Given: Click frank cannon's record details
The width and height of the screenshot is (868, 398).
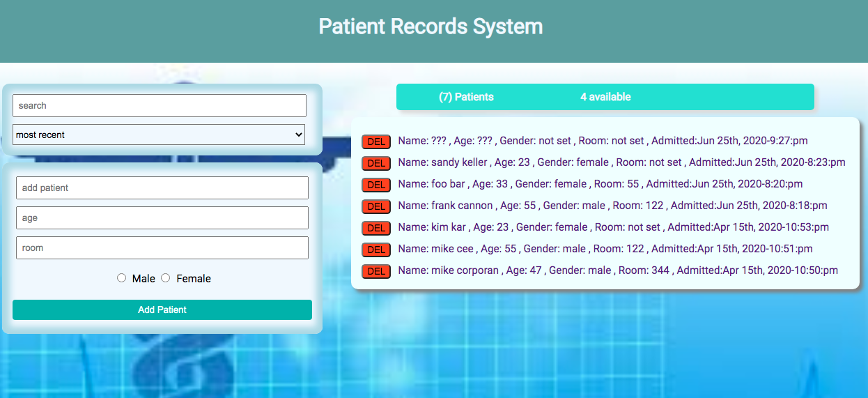Looking at the screenshot, I should (x=612, y=206).
